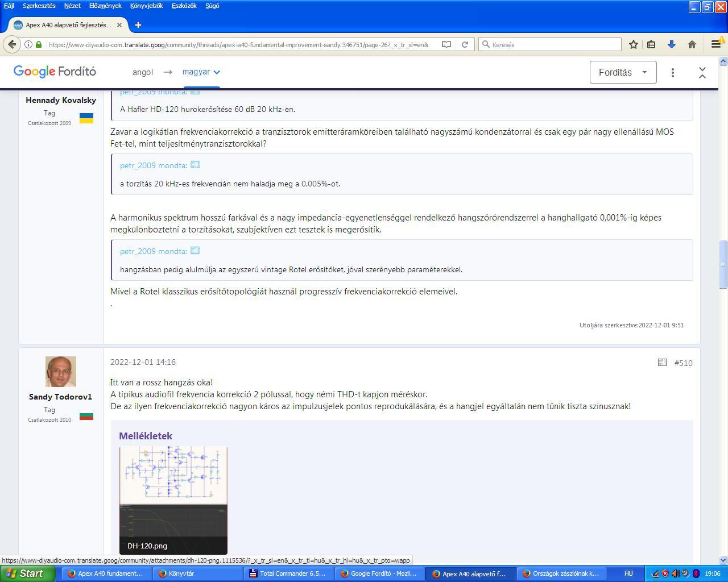Click the Ukrainian flag under Hennady Kovalsky
This screenshot has height=582, width=728.
pos(86,118)
